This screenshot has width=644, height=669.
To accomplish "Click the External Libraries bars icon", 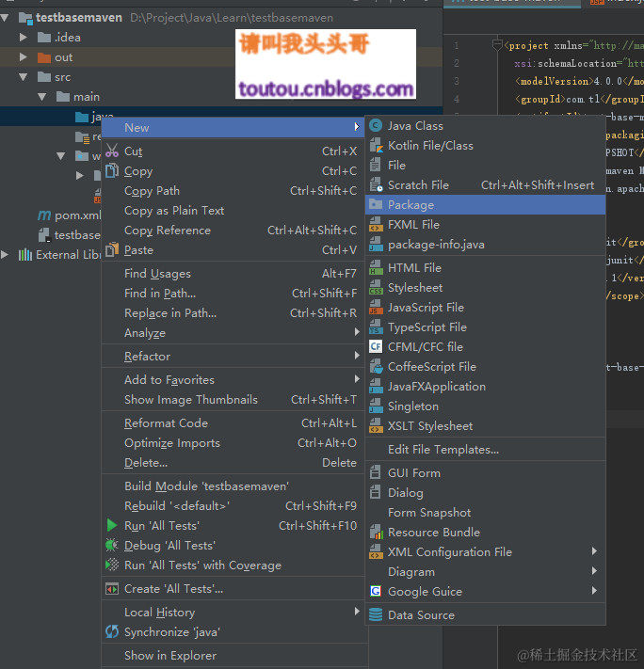I will click(x=25, y=255).
